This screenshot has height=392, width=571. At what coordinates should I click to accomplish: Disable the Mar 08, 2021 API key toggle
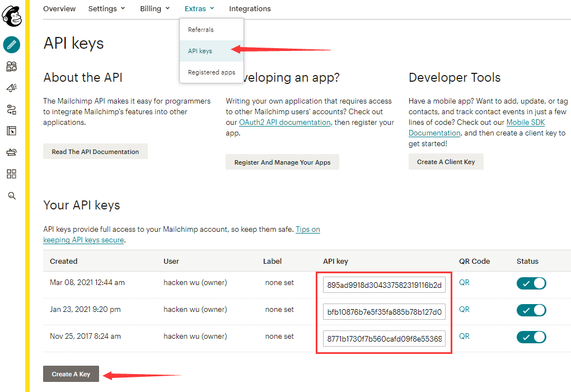tap(531, 283)
